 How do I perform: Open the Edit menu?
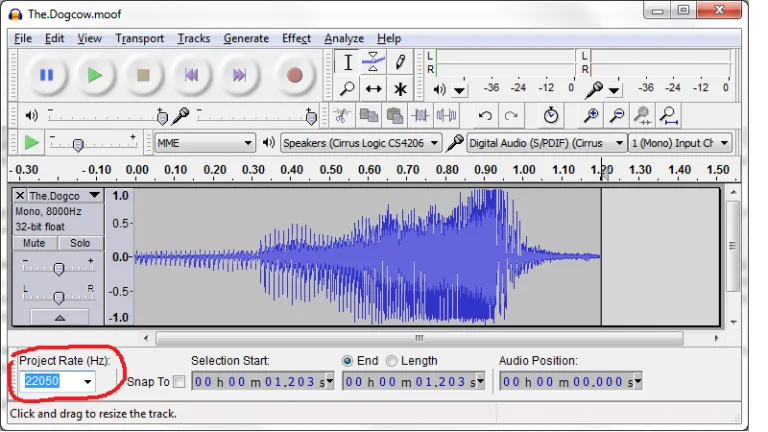pos(54,38)
